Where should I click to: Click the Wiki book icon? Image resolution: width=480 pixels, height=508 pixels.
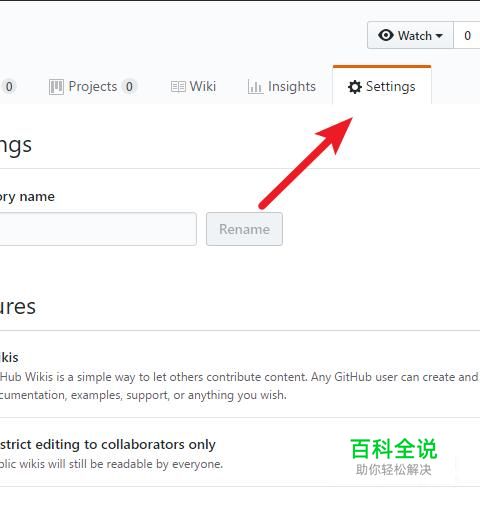point(178,87)
